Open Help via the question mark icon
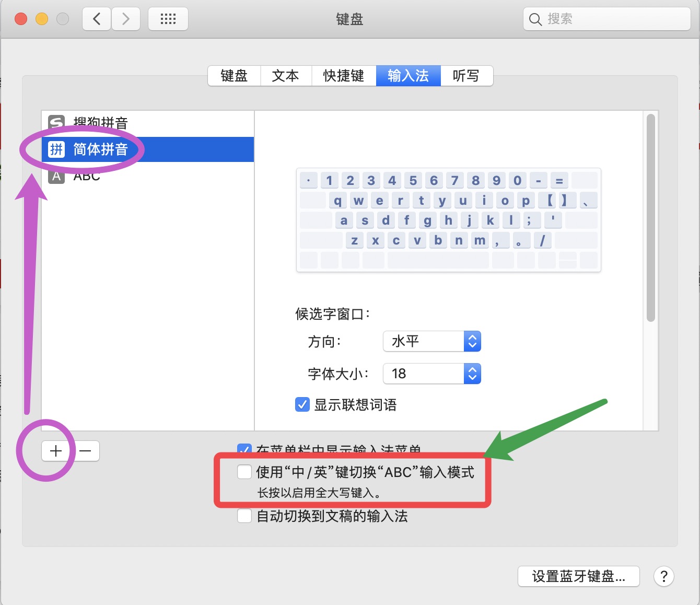The width and height of the screenshot is (700, 605). 664,576
